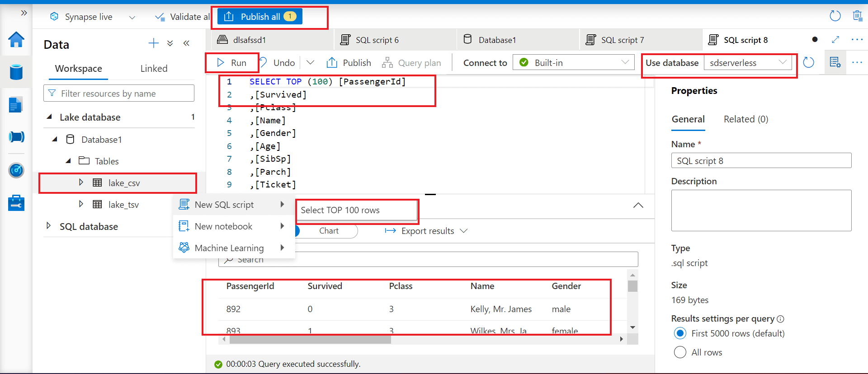
Task: Click the results Search box
Action: coord(428,260)
